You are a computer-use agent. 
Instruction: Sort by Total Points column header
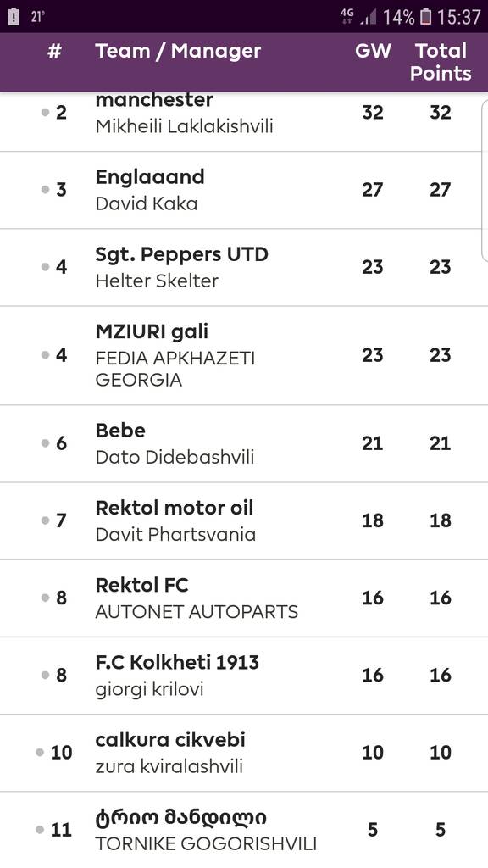tap(441, 62)
